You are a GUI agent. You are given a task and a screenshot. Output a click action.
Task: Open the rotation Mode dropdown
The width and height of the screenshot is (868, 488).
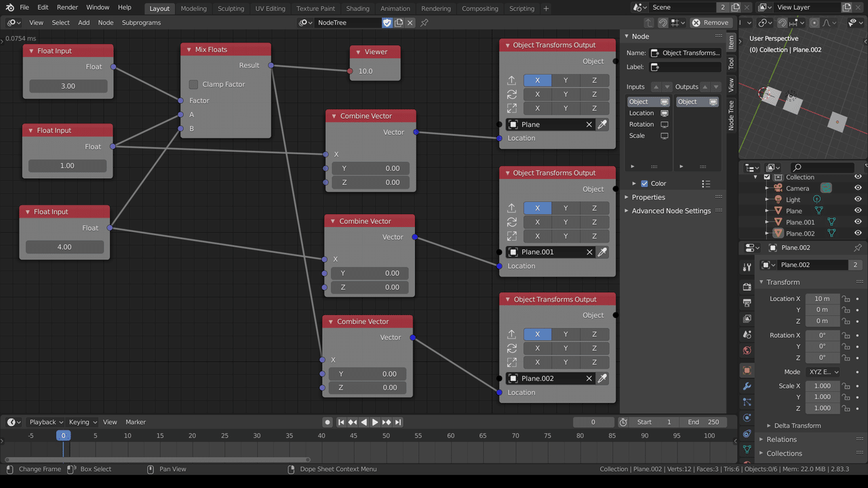823,372
